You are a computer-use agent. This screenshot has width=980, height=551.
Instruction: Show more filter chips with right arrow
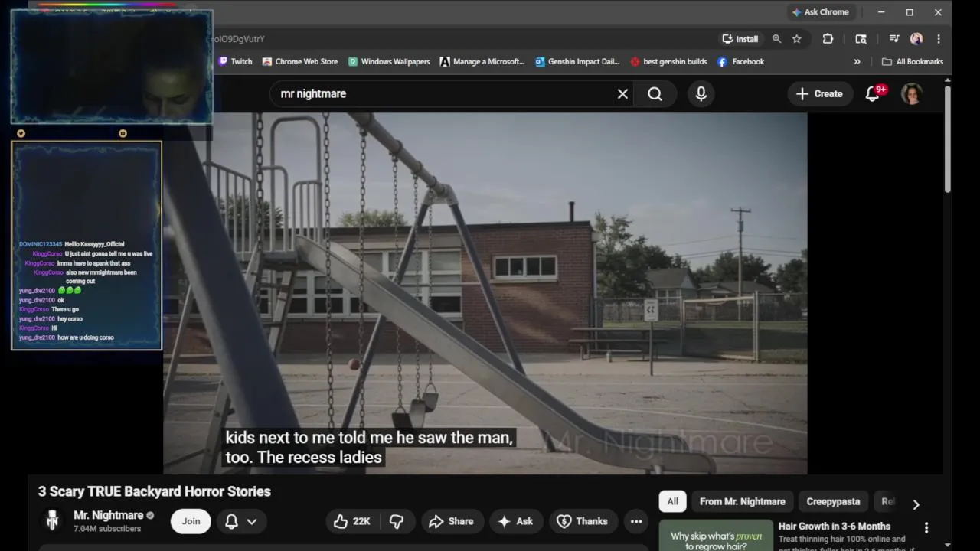click(916, 504)
